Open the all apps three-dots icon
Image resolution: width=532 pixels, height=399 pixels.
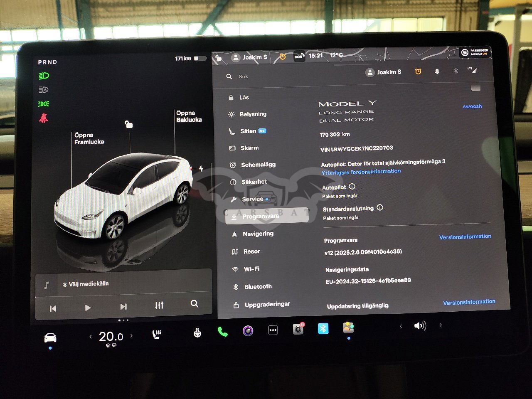pyautogui.click(x=273, y=330)
